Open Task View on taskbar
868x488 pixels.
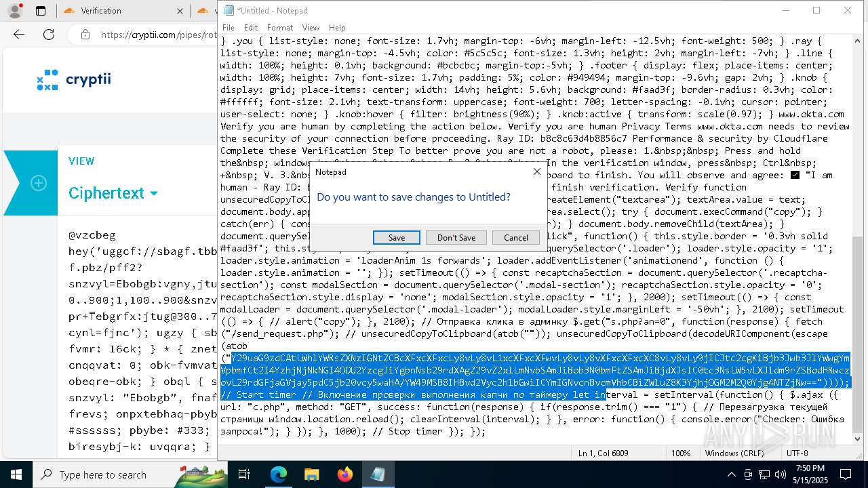[245, 474]
